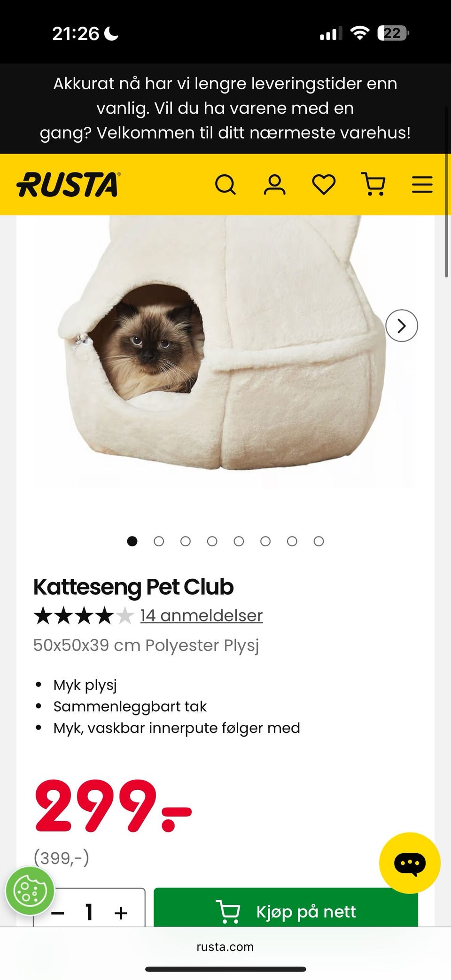Tap the rusta.com address bar
Screen dimensions: 451x980
(x=225, y=947)
